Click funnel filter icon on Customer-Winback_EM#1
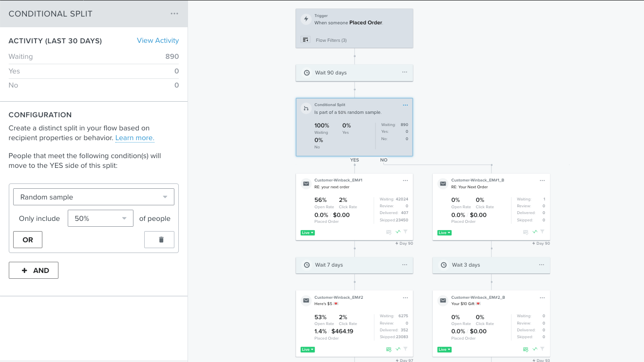 click(405, 232)
